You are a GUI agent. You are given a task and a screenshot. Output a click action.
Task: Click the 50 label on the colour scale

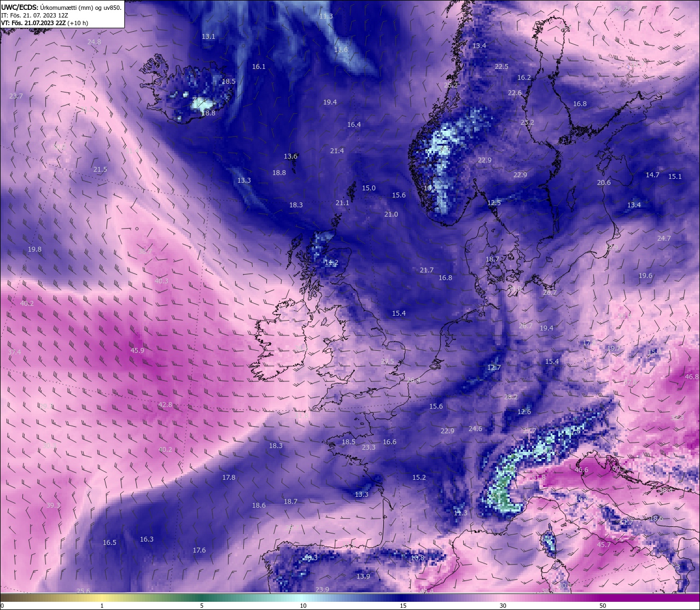(602, 606)
